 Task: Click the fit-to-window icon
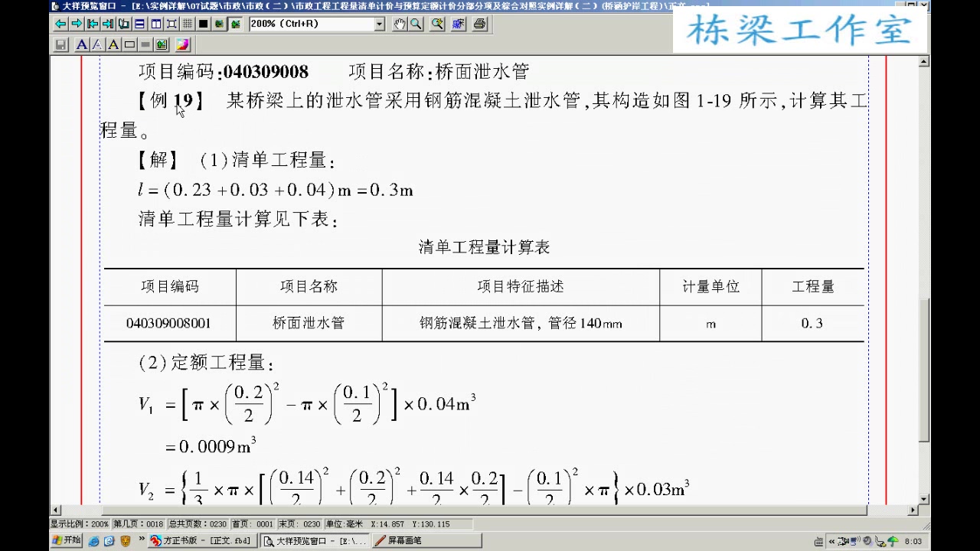tap(171, 24)
